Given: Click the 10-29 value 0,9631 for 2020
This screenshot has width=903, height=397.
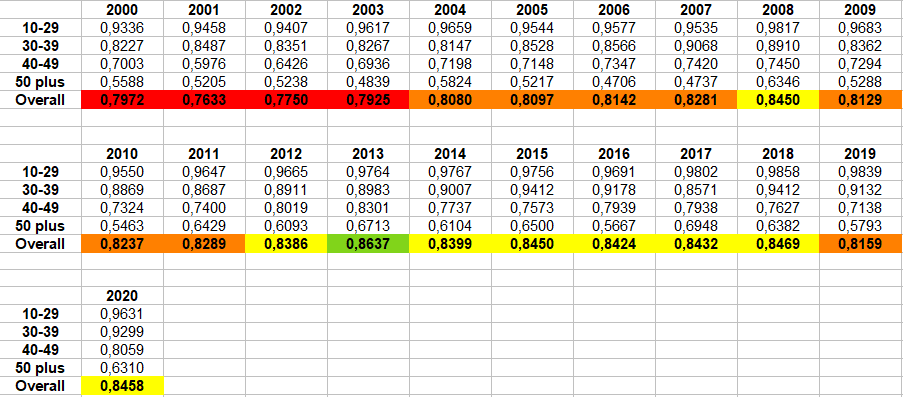Looking at the screenshot, I should click(122, 314).
